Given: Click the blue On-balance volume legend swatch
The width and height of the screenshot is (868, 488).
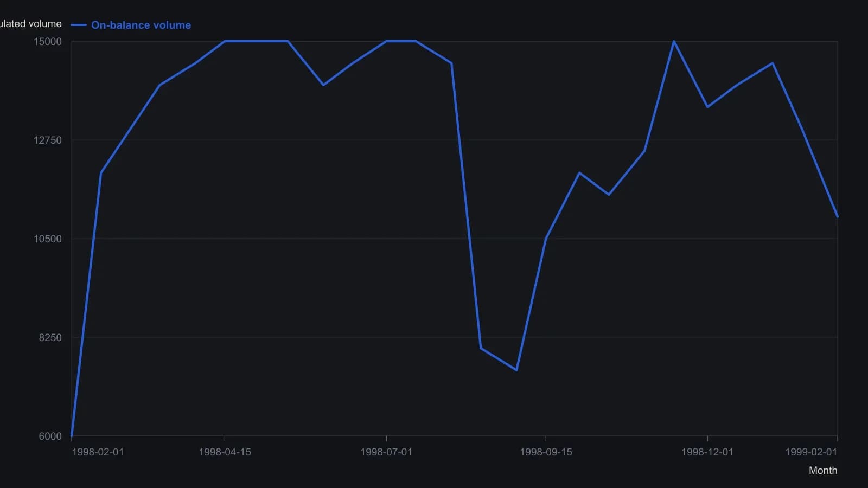Looking at the screenshot, I should point(79,25).
